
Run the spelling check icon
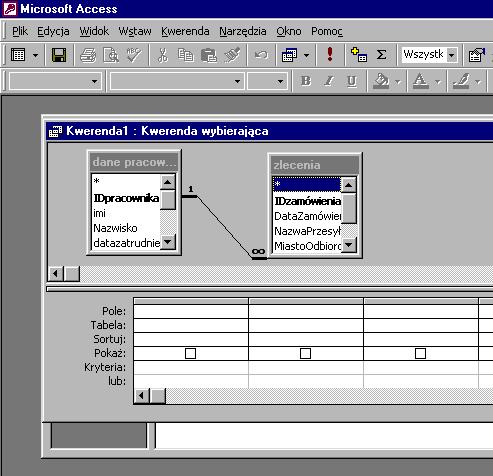tap(134, 55)
